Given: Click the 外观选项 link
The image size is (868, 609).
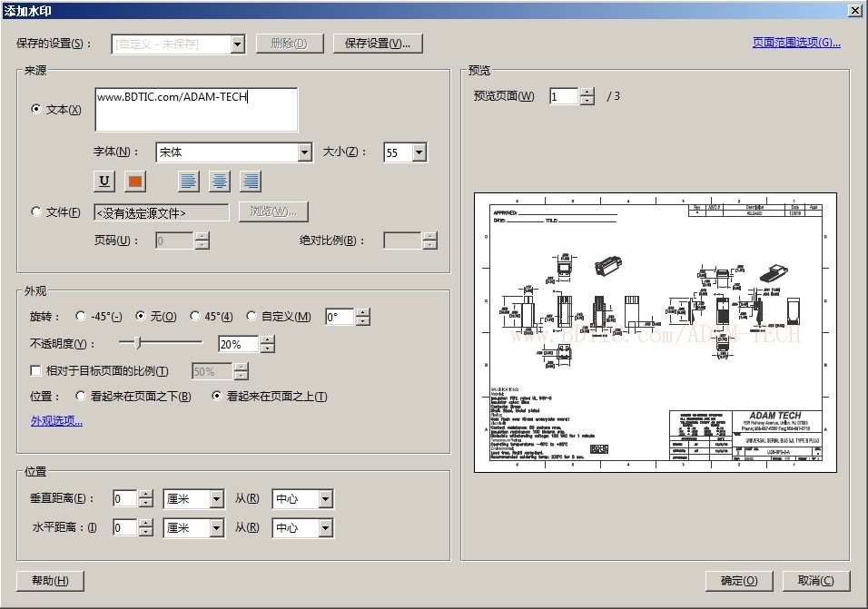Looking at the screenshot, I should tap(56, 421).
